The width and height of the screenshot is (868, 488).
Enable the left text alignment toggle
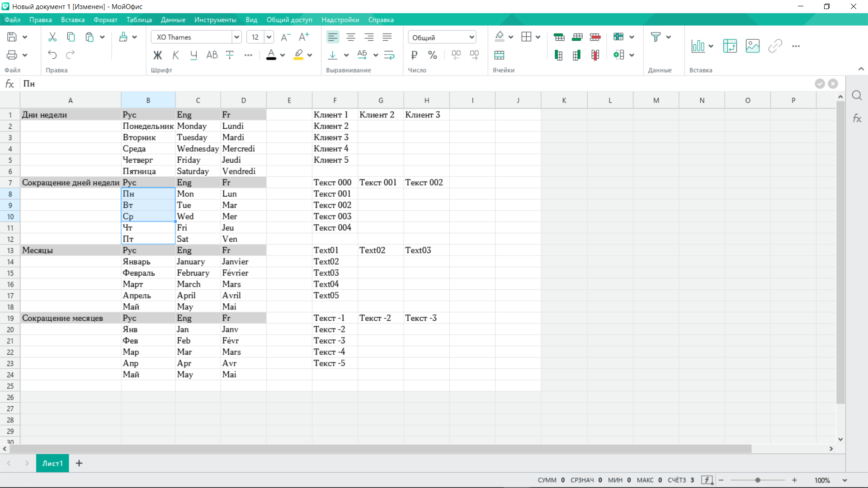pos(333,37)
